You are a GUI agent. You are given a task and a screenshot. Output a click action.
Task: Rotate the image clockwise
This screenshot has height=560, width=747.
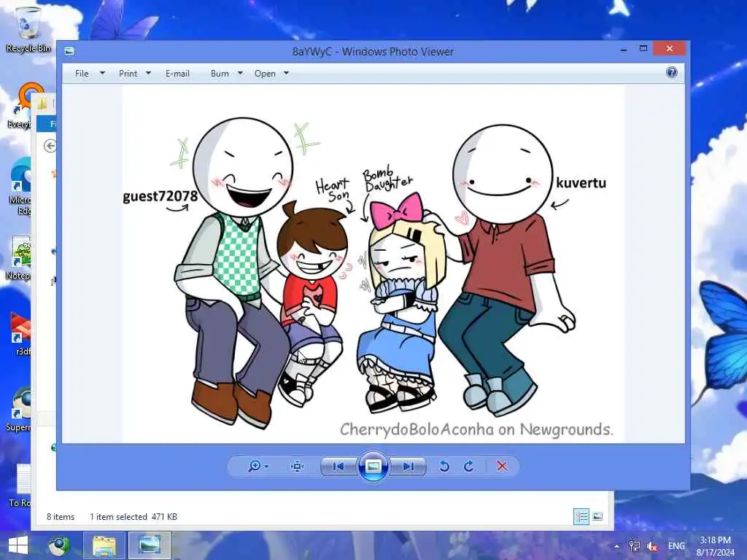pyautogui.click(x=469, y=466)
